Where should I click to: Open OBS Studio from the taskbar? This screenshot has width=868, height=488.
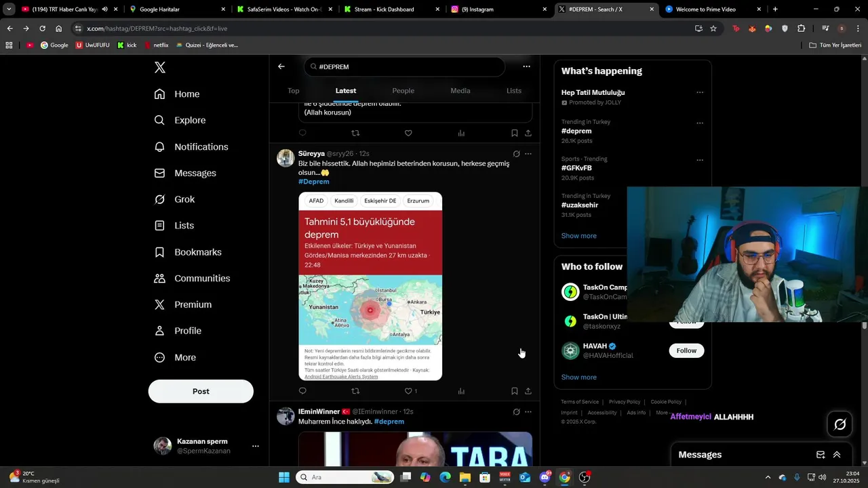tap(585, 477)
